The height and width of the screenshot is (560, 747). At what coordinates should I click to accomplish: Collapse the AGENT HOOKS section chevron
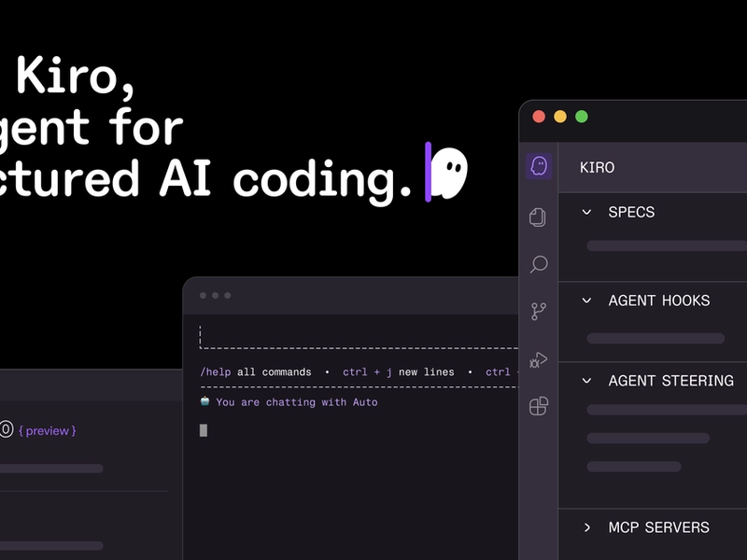587,301
